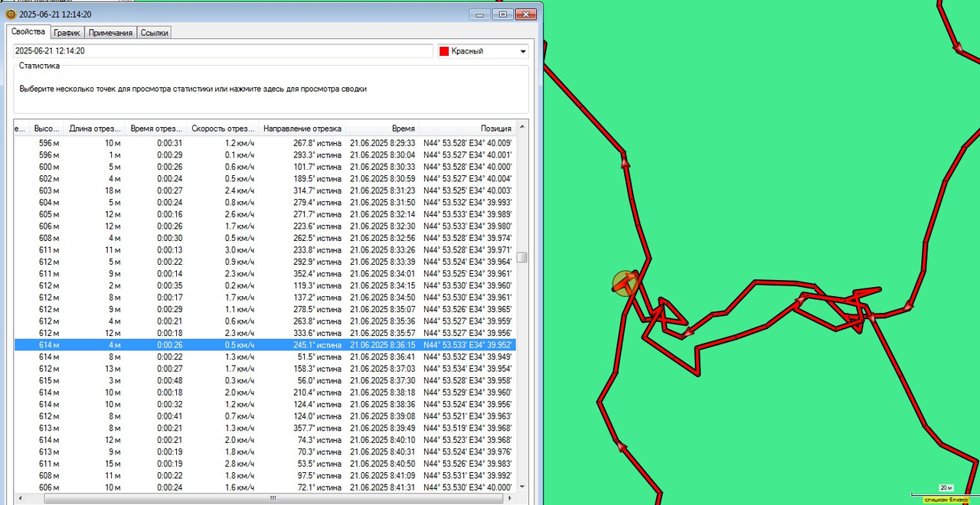Click the vertical scrollbar down arrow
The image size is (980, 505).
click(522, 486)
